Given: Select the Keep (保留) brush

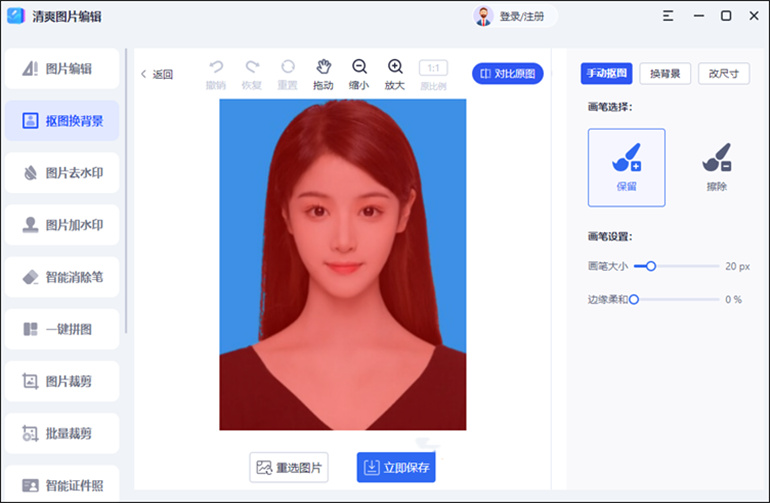Looking at the screenshot, I should pos(627,167).
